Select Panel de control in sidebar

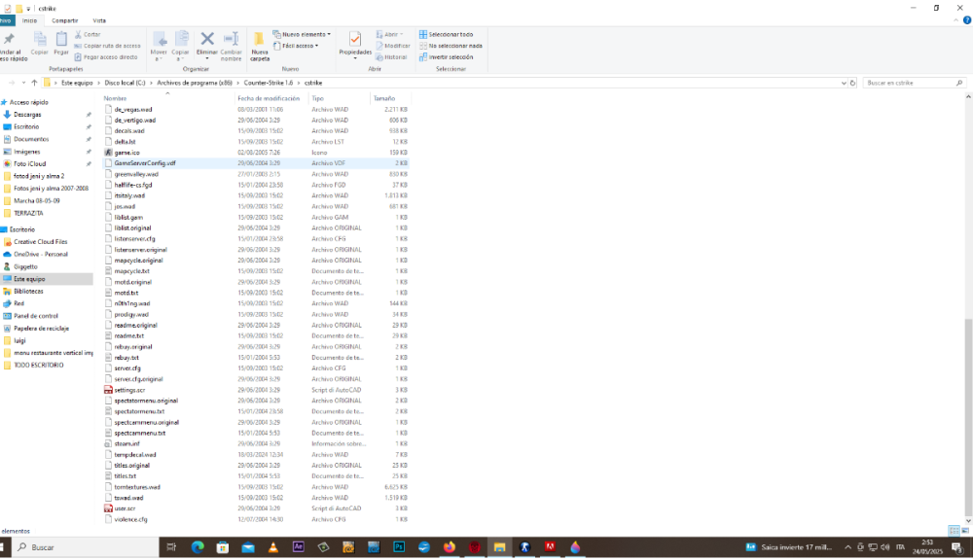click(x=36, y=316)
